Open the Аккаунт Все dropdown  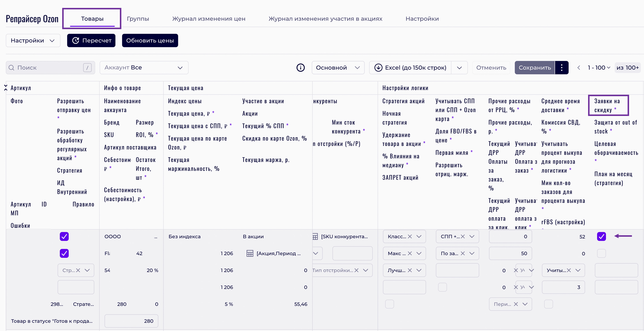[144, 67]
